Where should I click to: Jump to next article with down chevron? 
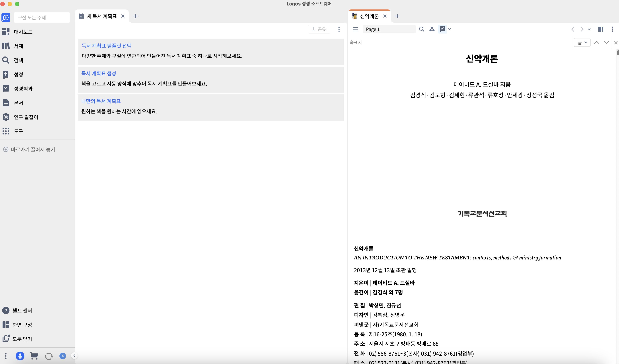point(606,42)
